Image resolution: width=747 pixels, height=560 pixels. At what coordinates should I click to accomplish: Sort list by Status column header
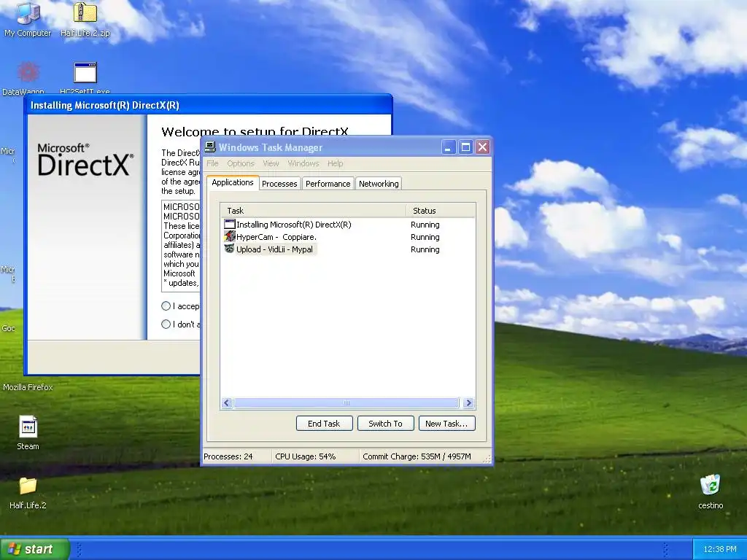pos(441,211)
